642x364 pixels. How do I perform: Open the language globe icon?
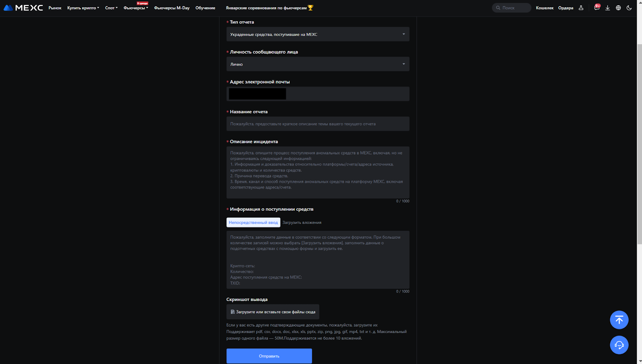(x=618, y=8)
